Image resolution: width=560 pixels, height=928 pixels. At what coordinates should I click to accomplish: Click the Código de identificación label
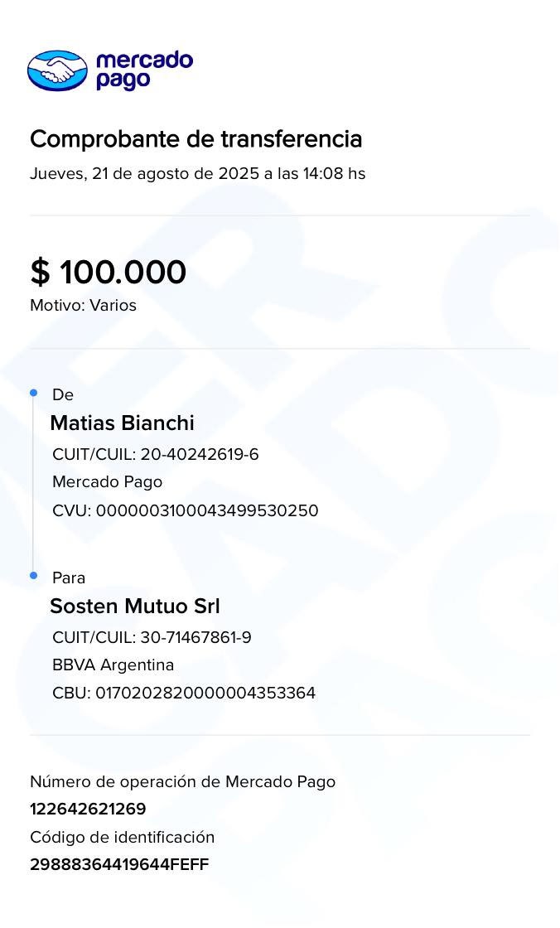(x=123, y=838)
